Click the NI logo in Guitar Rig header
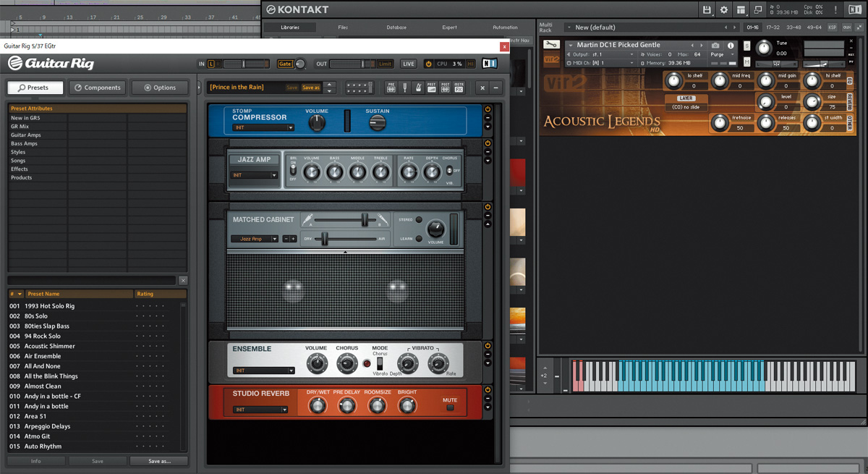 [490, 64]
